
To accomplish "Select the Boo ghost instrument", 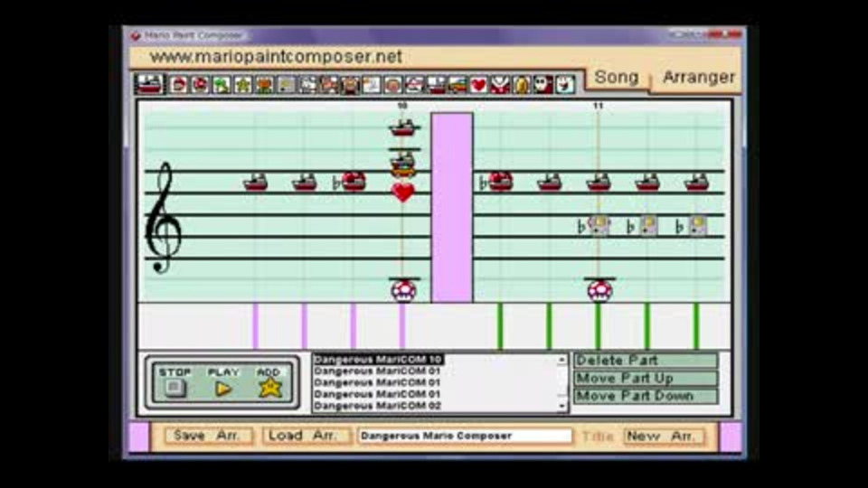I will [x=565, y=85].
